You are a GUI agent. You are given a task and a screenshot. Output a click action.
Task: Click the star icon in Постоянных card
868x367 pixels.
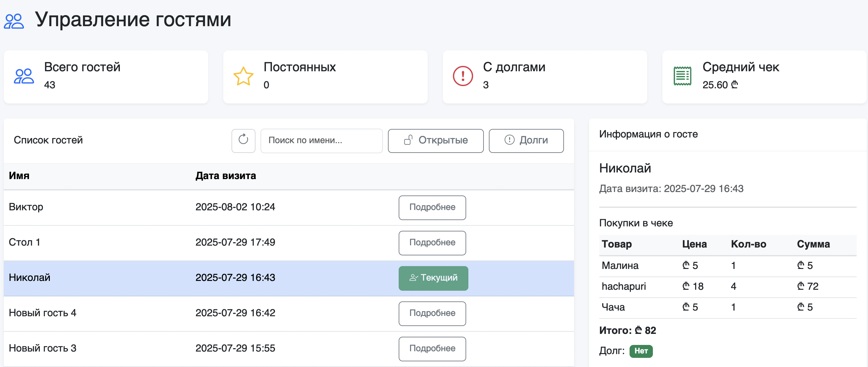click(243, 76)
